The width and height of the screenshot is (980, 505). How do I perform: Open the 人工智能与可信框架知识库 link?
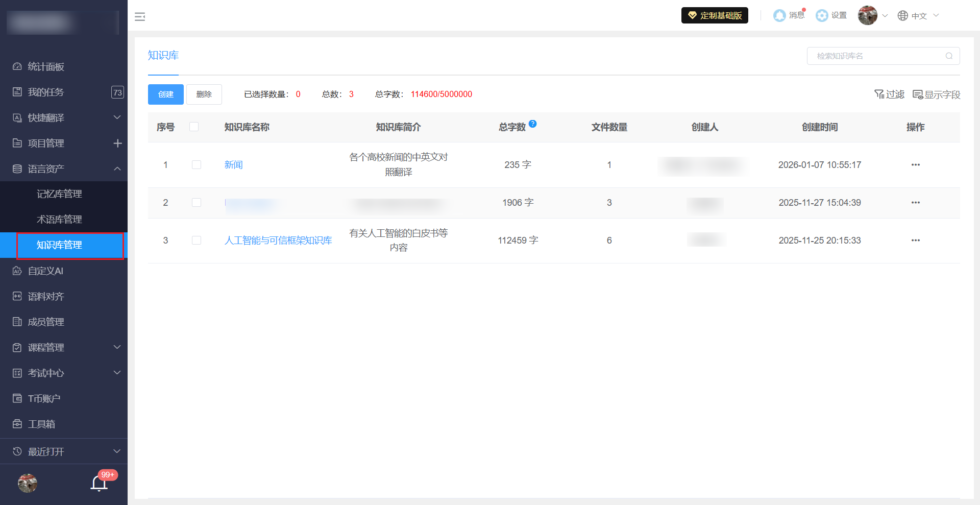coord(278,241)
